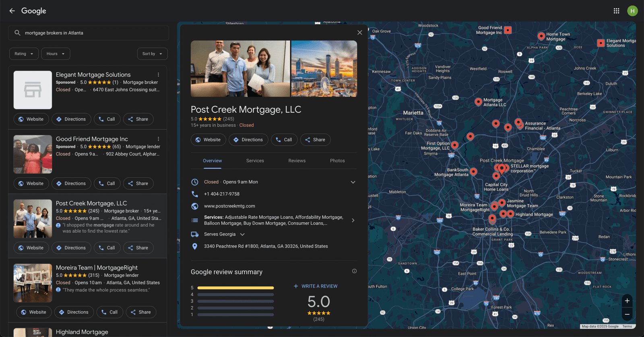Image resolution: width=644 pixels, height=337 pixels.
Task: Click the 1-star rating bar in review summary
Action: (235, 314)
